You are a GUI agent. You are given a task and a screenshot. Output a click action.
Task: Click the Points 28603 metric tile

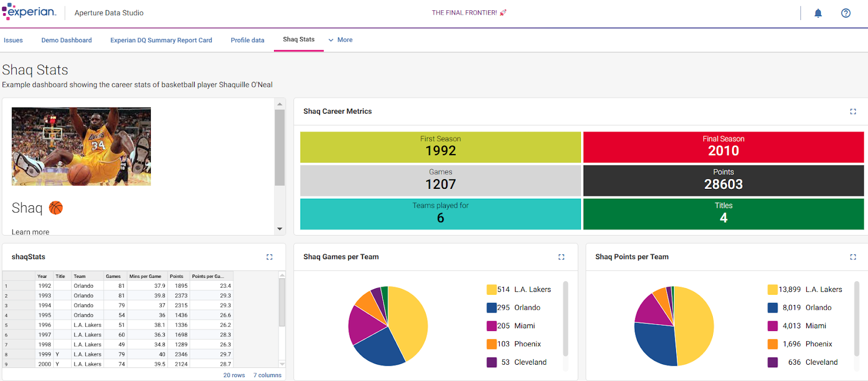(724, 181)
